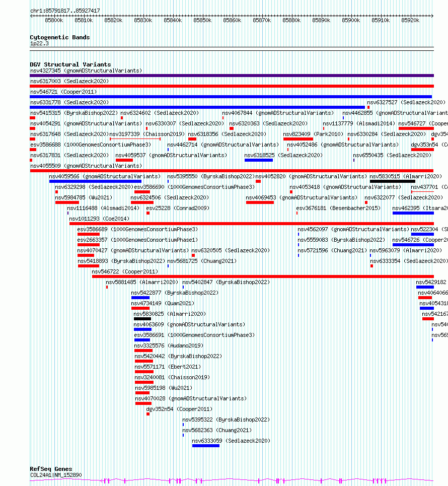Click nsv5571171 Ebert2021 label
This screenshot has width=448, height=486.
click(x=168, y=366)
